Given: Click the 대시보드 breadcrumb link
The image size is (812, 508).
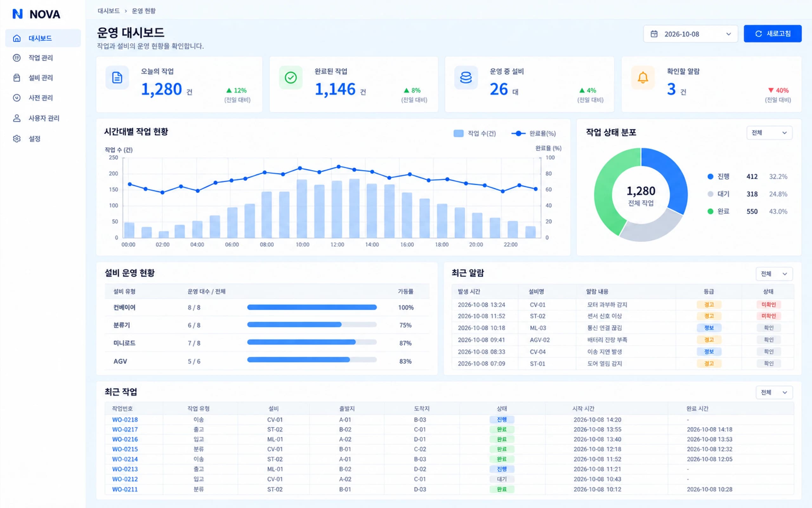Looking at the screenshot, I should pyautogui.click(x=108, y=11).
